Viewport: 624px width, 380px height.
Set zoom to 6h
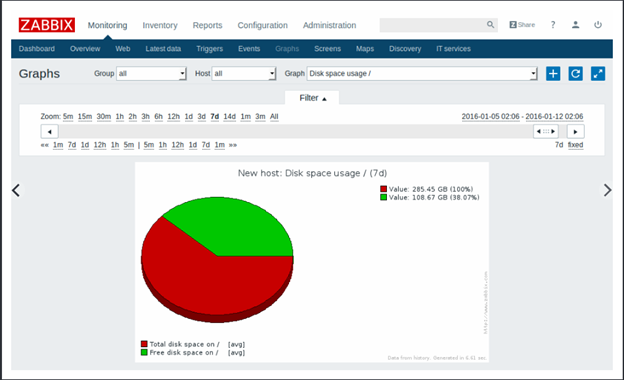[158, 117]
